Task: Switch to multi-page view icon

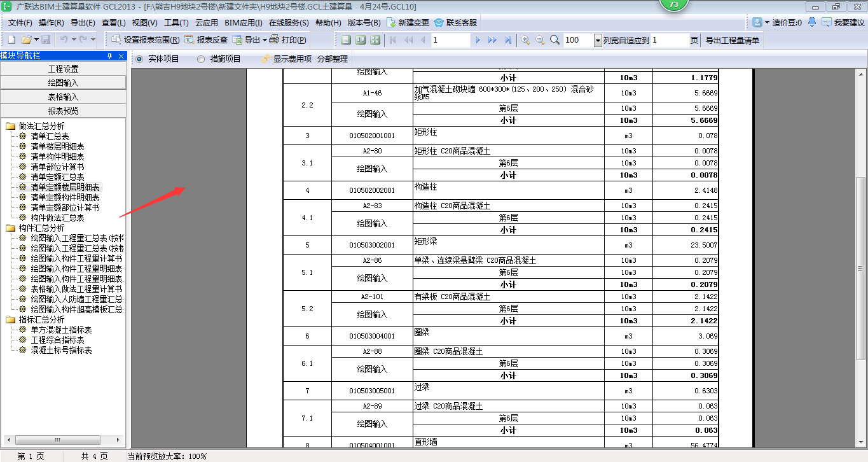Action: (375, 39)
